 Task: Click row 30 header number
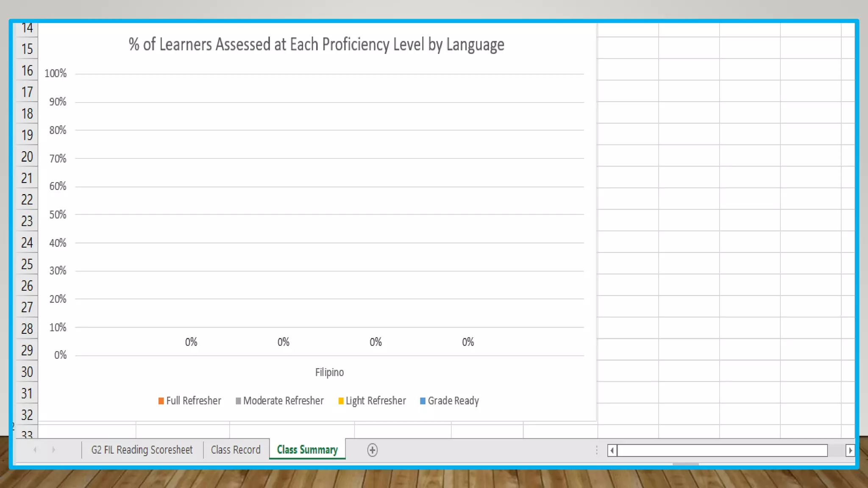tap(27, 372)
